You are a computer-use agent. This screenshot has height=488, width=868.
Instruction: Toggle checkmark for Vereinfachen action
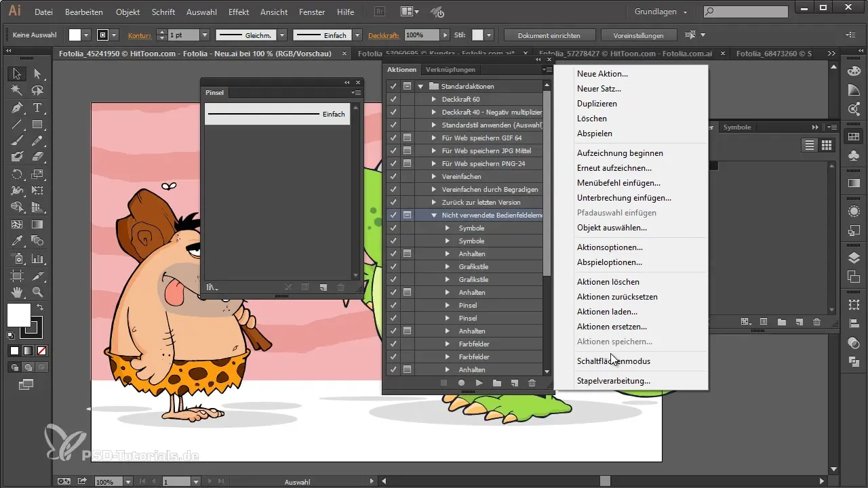(393, 177)
